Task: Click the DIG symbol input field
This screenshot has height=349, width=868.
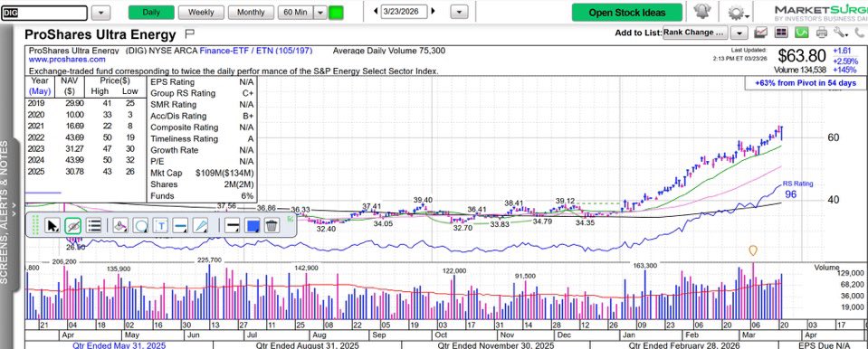Action: pos(43,13)
